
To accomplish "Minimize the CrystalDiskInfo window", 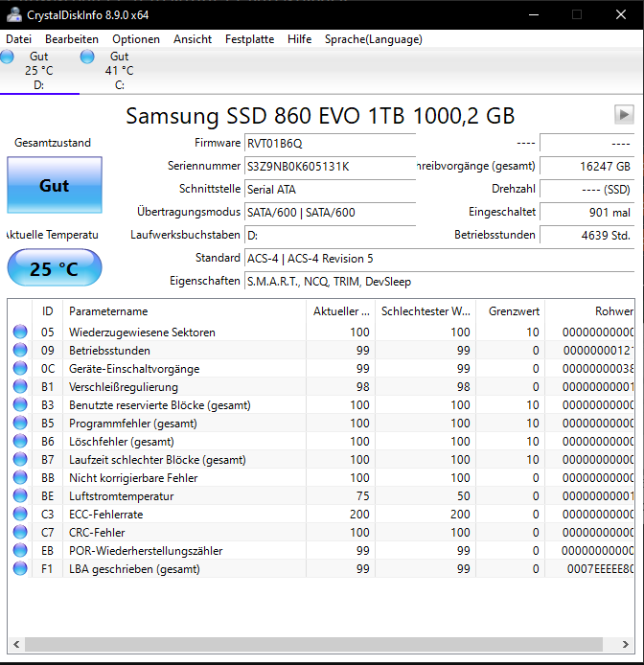I will point(534,14).
